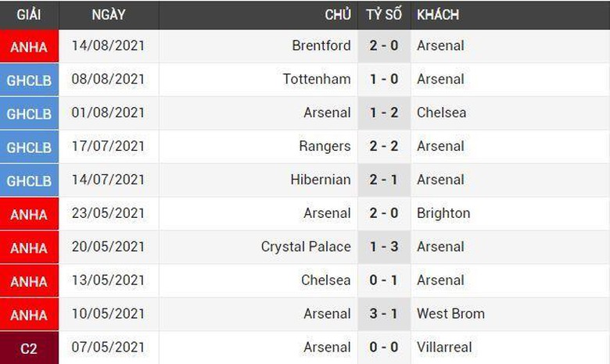Click the 1 - 3 score for Crystal Palace match

(x=384, y=247)
